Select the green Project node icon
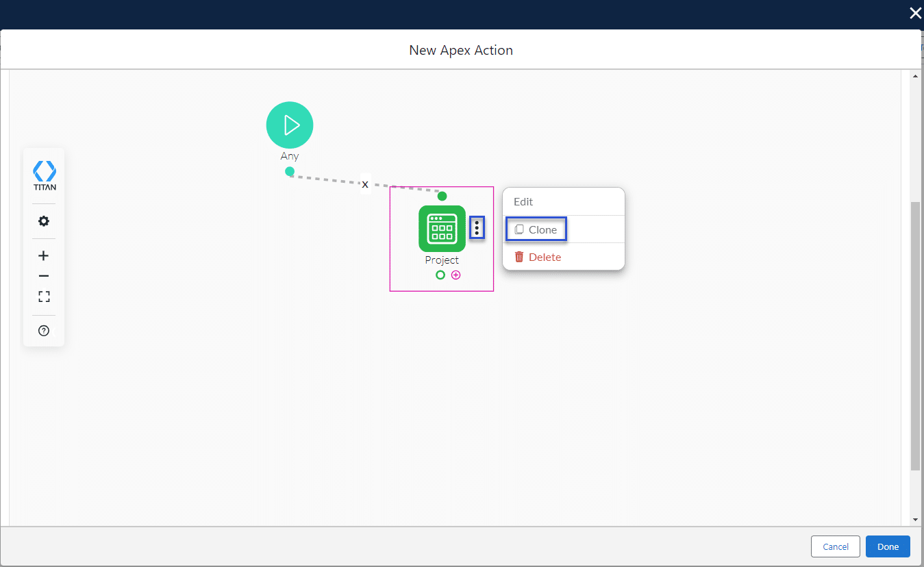924x567 pixels. tap(442, 229)
